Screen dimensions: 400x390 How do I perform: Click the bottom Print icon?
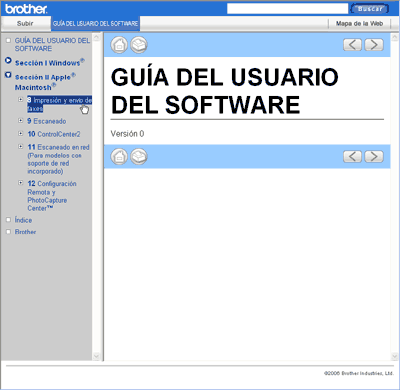(139, 157)
